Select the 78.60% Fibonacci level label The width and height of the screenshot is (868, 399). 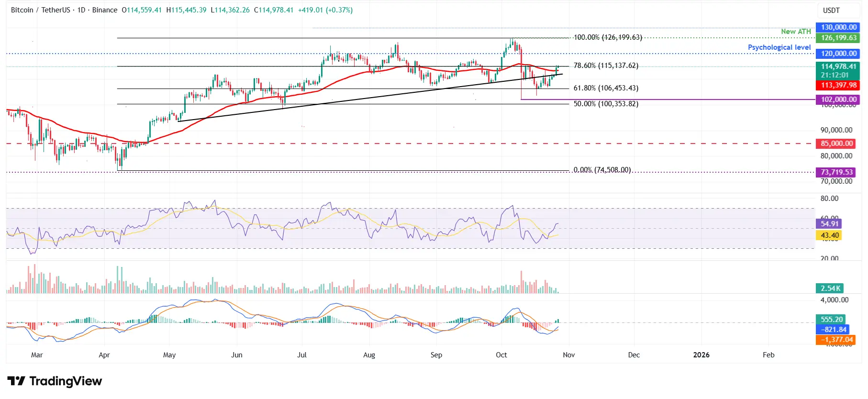pos(606,66)
